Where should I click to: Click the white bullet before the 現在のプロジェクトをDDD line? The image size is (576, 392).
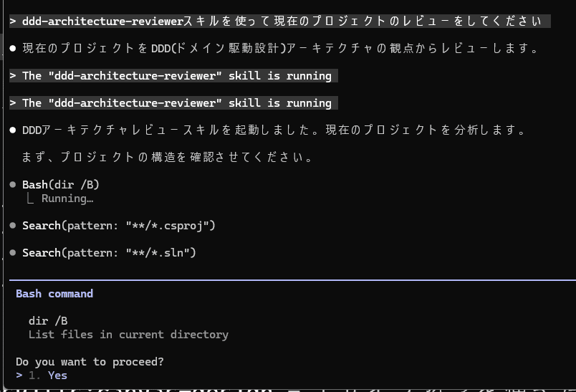[x=13, y=49]
